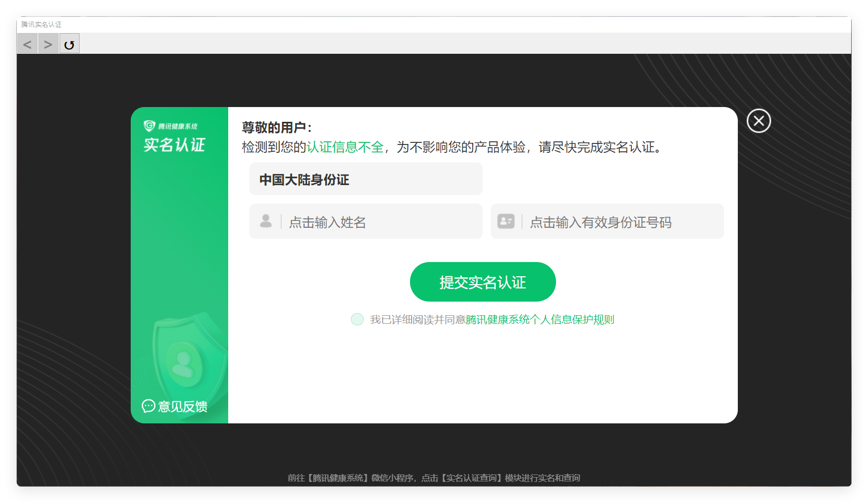This screenshot has width=868, height=503.
Task: Click the browser back arrow button
Action: 27,44
